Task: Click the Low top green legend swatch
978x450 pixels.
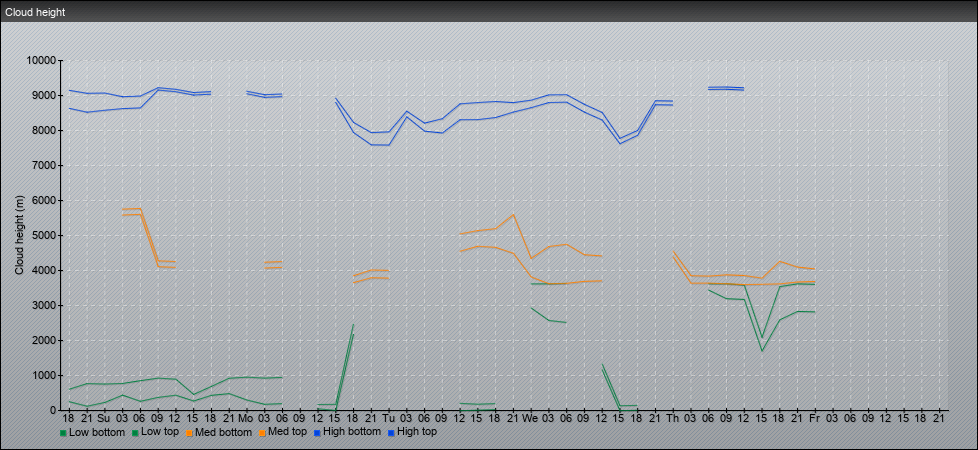Action: click(x=135, y=432)
